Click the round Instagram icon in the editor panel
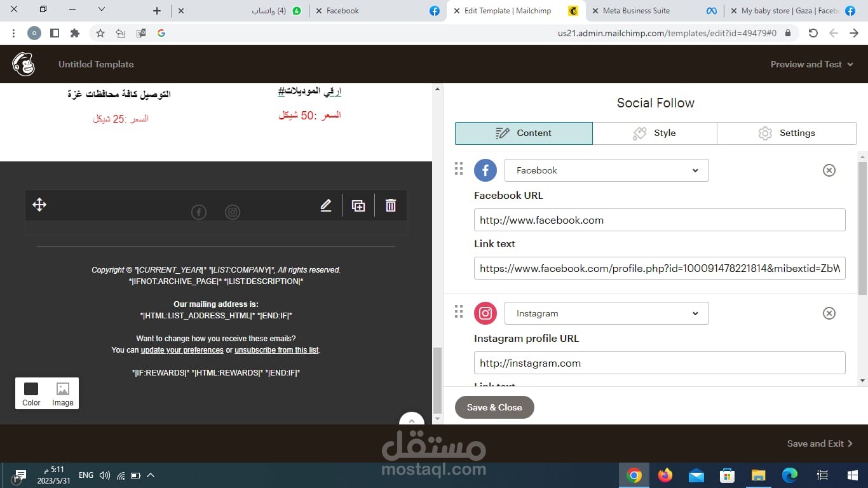Image resolution: width=868 pixels, height=488 pixels. (485, 313)
